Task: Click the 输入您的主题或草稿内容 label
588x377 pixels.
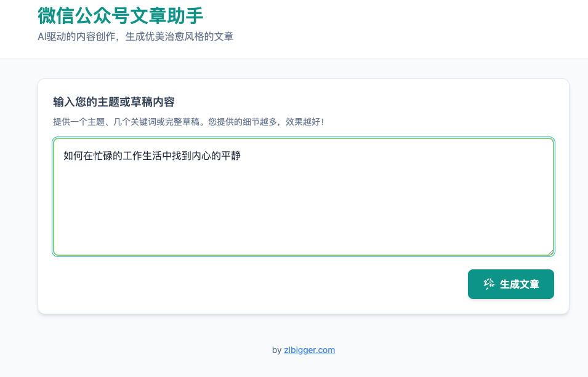Action: click(x=113, y=101)
